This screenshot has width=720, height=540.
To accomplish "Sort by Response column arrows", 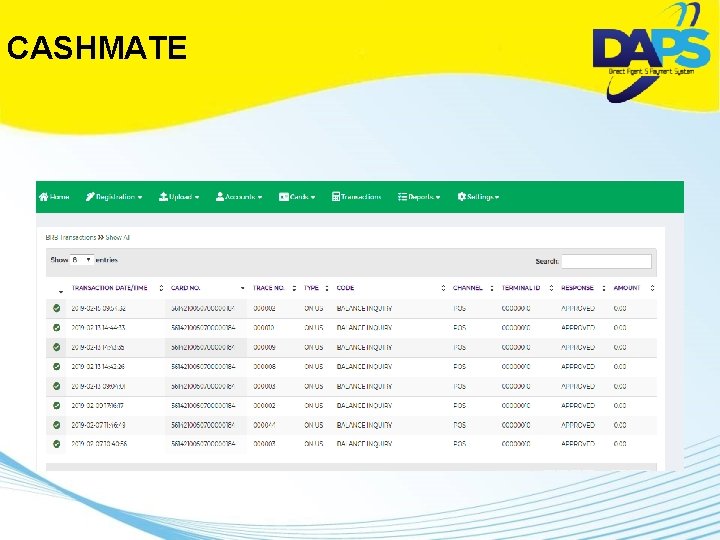I will [604, 288].
